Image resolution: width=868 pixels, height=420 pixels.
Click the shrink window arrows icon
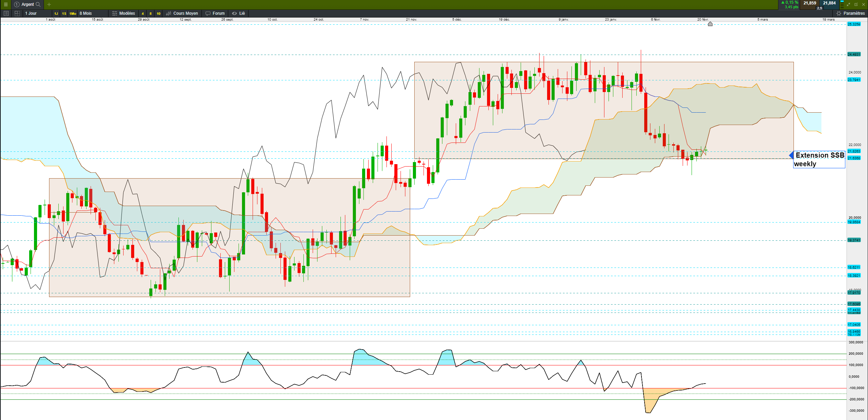click(x=848, y=4)
